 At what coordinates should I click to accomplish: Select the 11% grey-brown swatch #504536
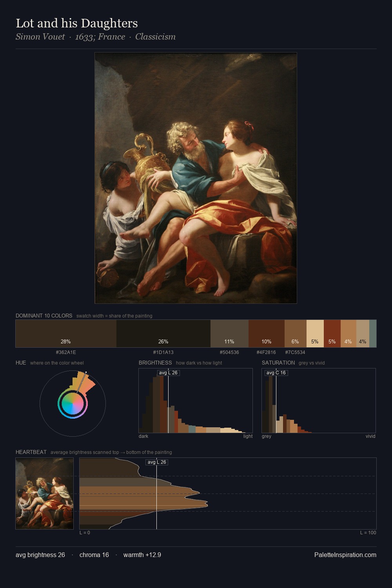[x=229, y=334]
